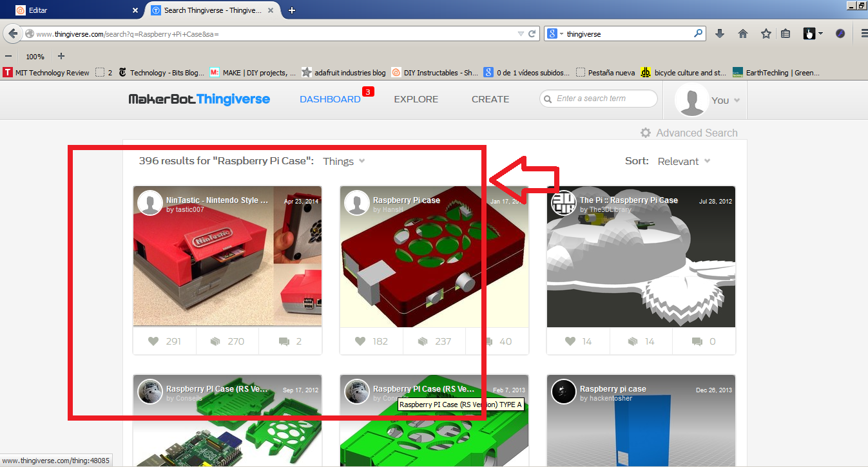Click the tastic007 author name

(x=189, y=210)
